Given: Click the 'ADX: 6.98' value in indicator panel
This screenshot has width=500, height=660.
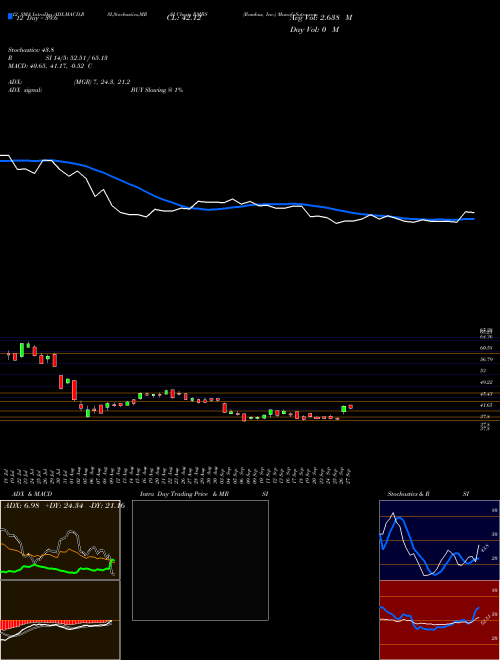Looking at the screenshot, I should point(21,506).
